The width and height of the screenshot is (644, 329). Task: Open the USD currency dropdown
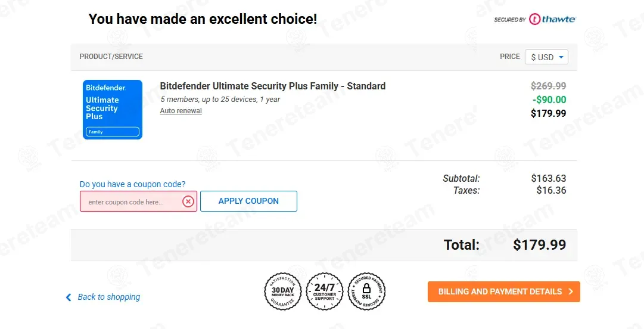[x=546, y=57]
